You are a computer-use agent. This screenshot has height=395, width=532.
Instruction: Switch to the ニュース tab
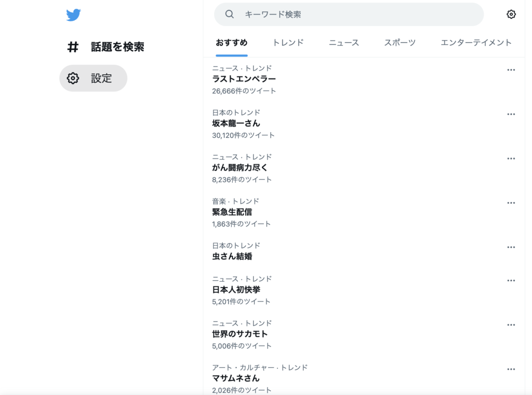click(x=343, y=43)
